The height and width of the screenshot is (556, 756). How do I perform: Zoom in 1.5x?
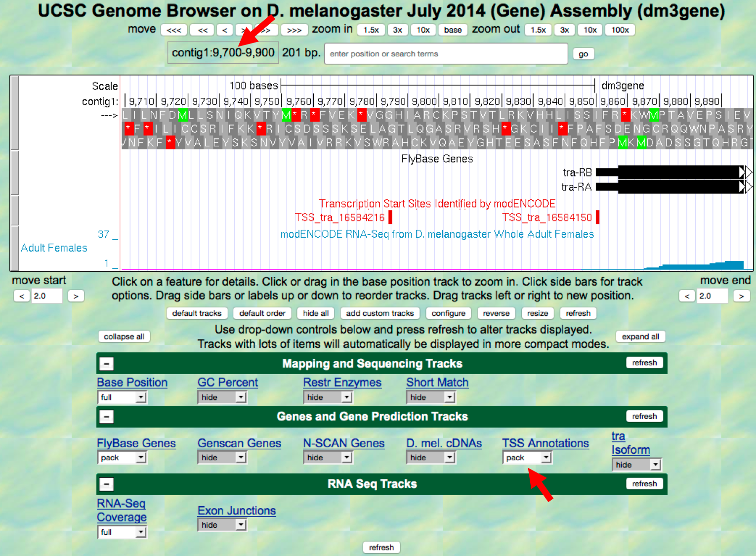pos(371,30)
